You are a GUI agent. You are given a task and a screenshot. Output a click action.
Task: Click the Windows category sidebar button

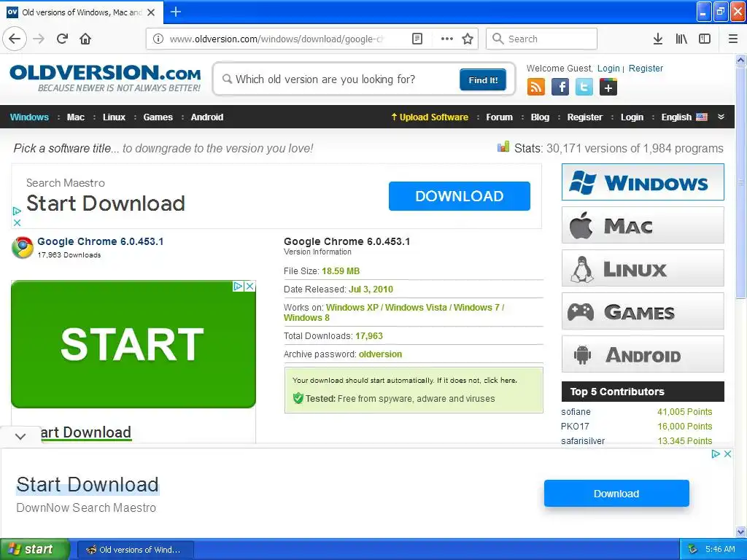[643, 182]
